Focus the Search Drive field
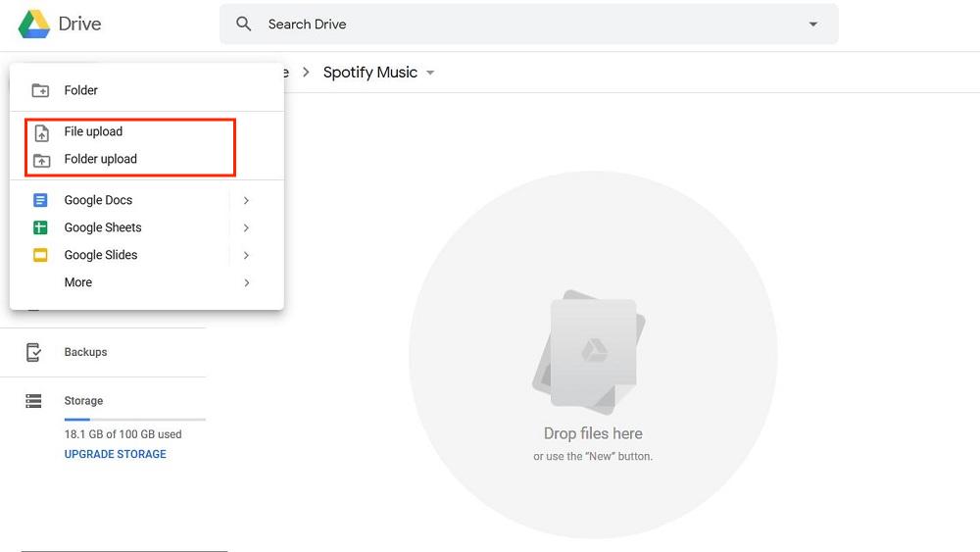Screen dimensions: 980x552 pos(529,24)
